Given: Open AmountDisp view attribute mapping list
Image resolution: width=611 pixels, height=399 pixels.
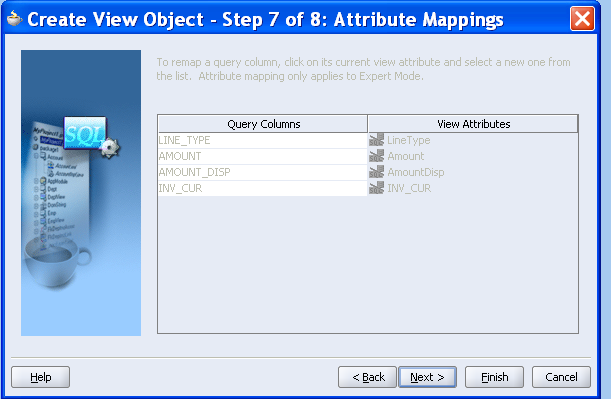Looking at the screenshot, I should click(473, 172).
